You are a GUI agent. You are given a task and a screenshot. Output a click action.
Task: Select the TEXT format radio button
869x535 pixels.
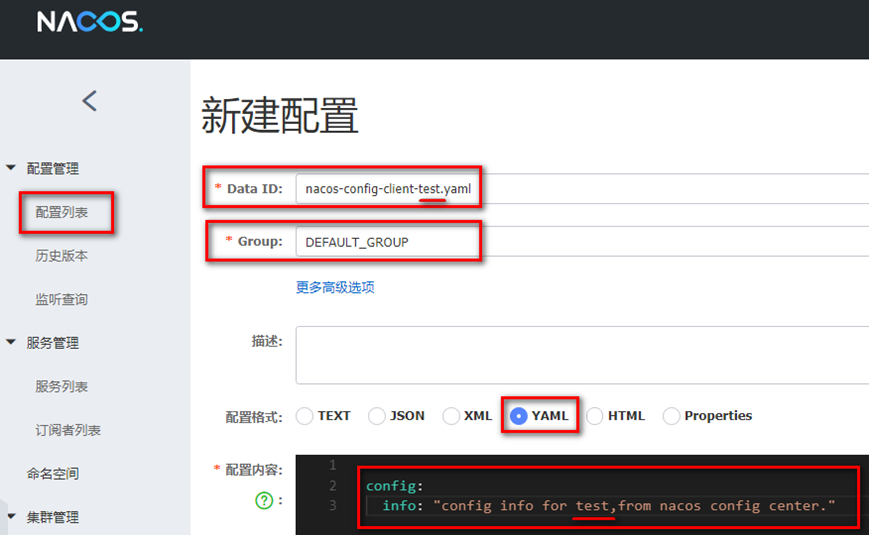305,416
